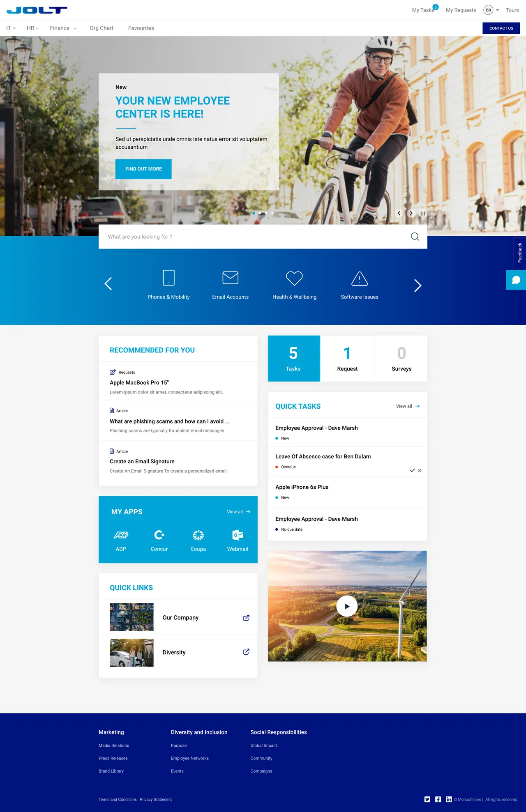
Task: Play the wind turbine video
Action: [x=347, y=606]
